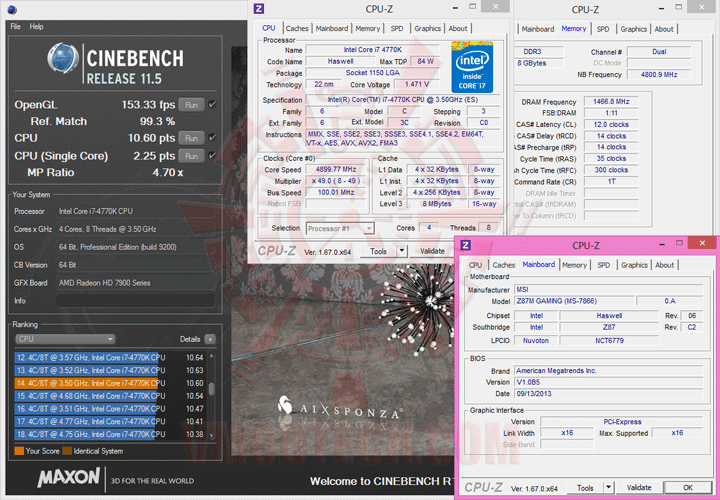
Task: Click the Ranking list scrollbar thumb
Action: coord(211,388)
